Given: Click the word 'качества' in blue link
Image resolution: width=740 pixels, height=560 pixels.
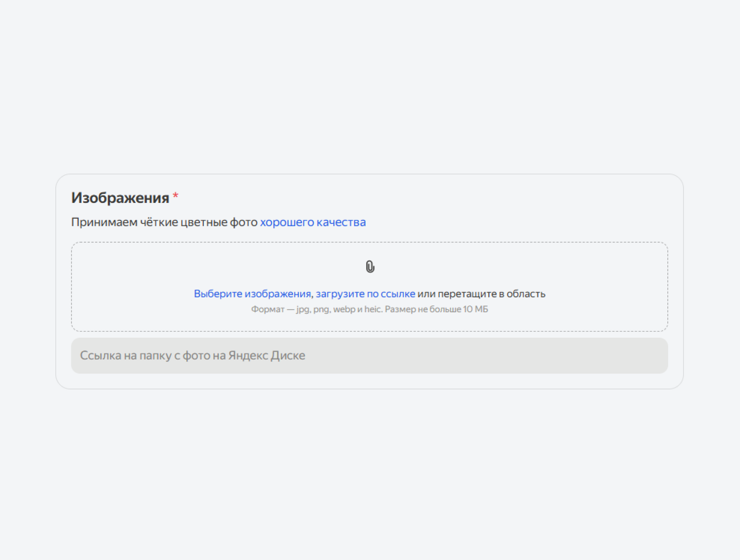Looking at the screenshot, I should 341,222.
